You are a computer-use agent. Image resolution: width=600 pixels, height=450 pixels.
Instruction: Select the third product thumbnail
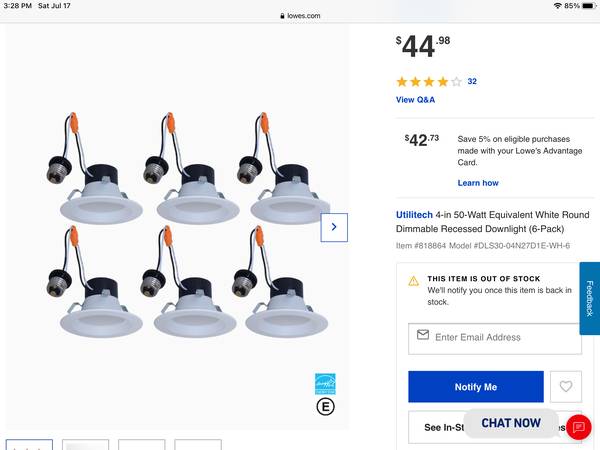(141, 444)
